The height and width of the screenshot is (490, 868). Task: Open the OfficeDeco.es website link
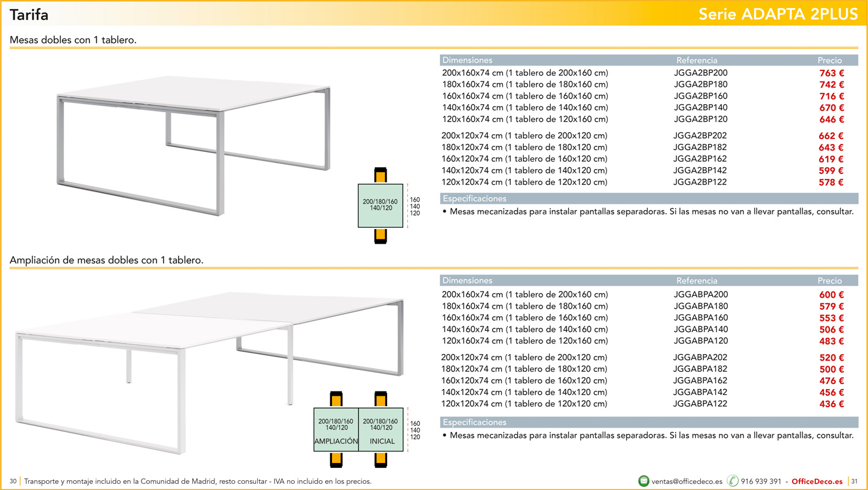tap(817, 481)
